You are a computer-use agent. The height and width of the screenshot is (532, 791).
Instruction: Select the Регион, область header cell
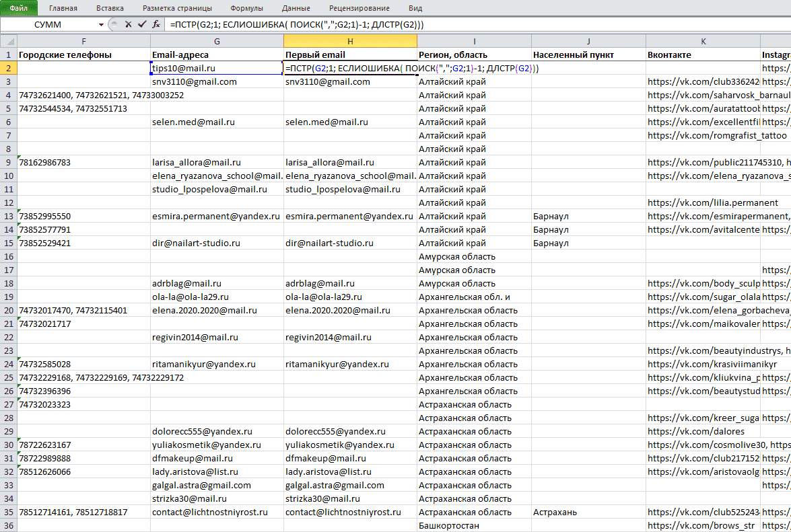pyautogui.click(x=474, y=55)
